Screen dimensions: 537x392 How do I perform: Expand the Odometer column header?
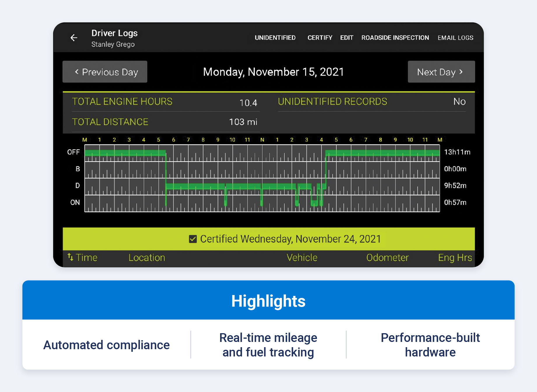387,257
